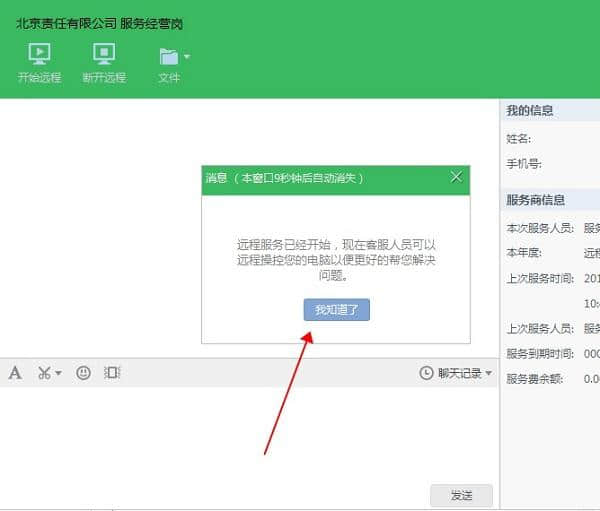Close the 消息 popup with X
Screen dimensions: 600x511
point(456,177)
